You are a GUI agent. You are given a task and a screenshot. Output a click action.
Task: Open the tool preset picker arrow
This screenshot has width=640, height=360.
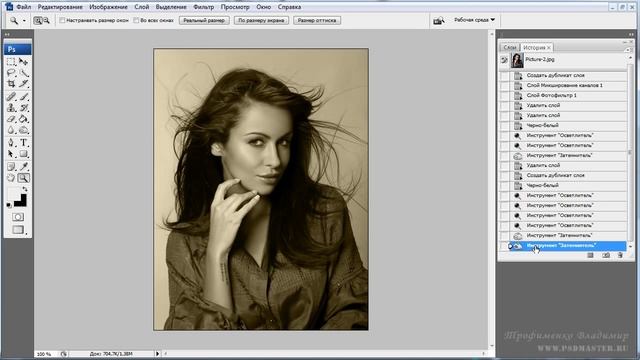[24, 20]
